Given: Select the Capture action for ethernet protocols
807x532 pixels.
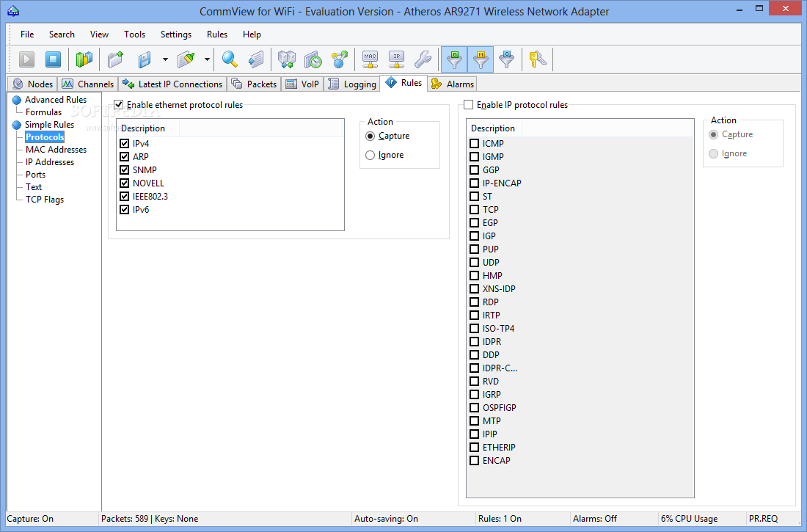Looking at the screenshot, I should click(x=370, y=136).
